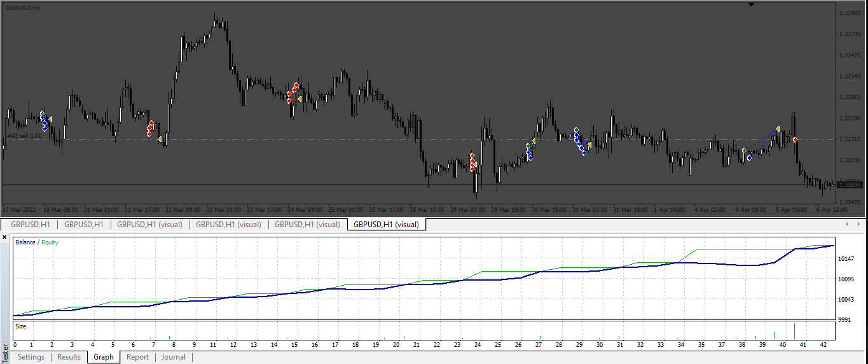This screenshot has height=364, width=868.
Task: Select the Graph tab in Tester
Action: [x=104, y=357]
